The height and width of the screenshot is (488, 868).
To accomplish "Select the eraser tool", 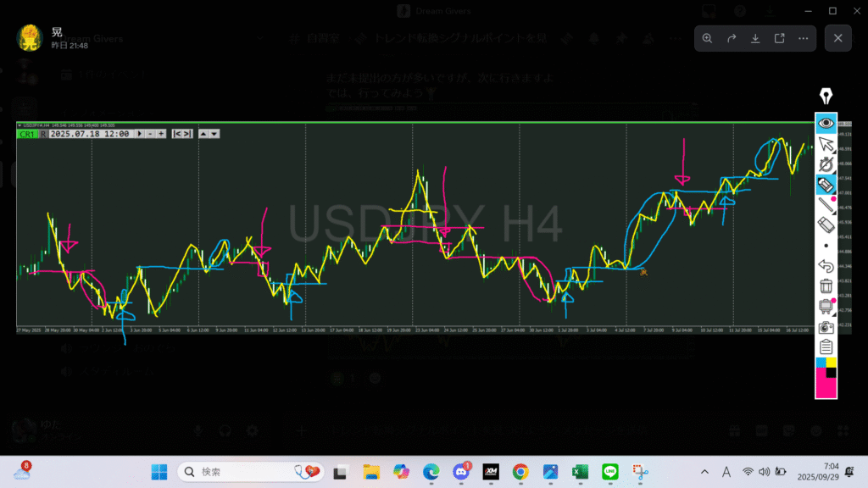I will coord(826,225).
